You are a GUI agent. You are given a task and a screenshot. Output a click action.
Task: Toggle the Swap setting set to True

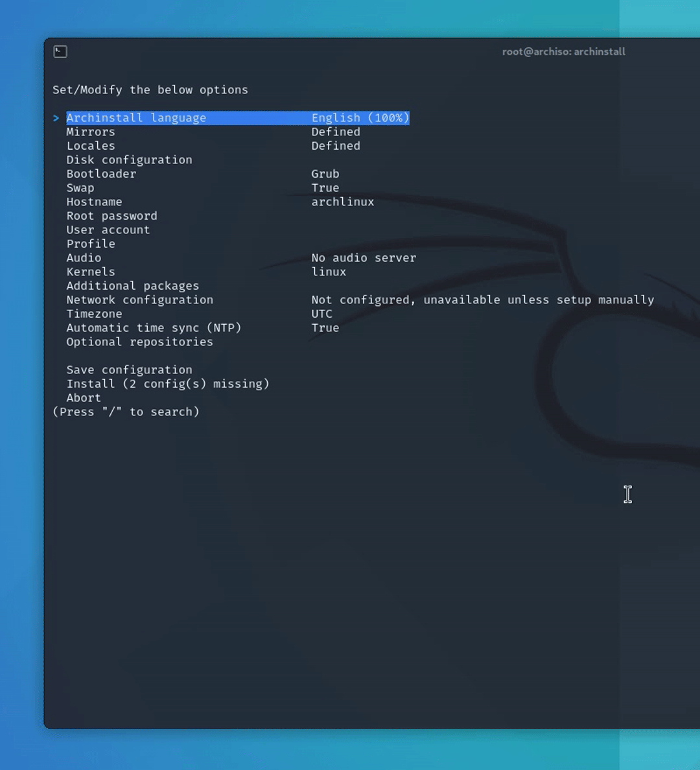pyautogui.click(x=80, y=187)
